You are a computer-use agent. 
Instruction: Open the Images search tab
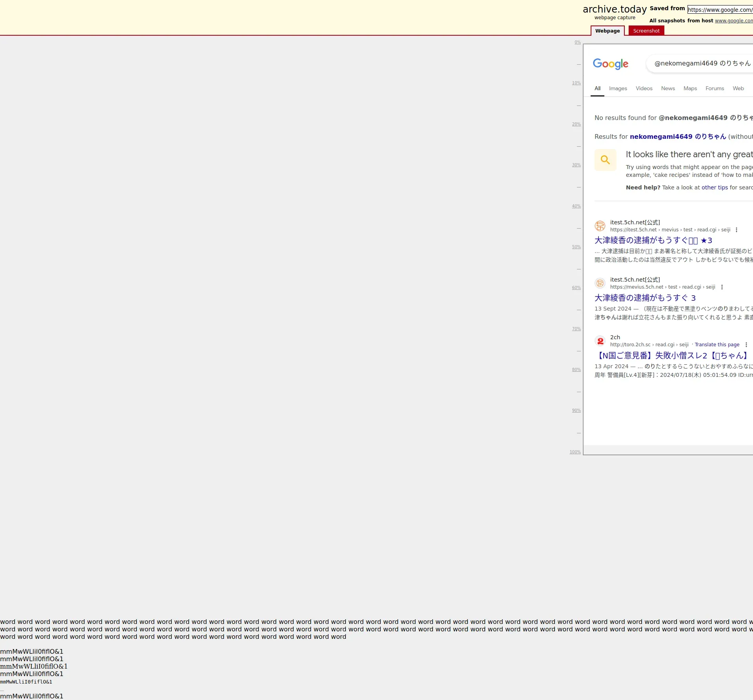click(618, 88)
